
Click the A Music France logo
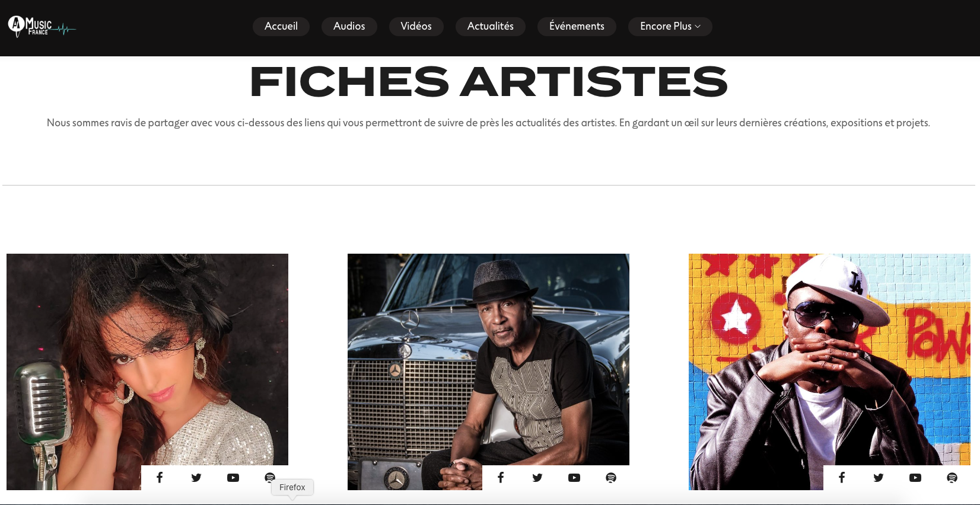click(42, 26)
